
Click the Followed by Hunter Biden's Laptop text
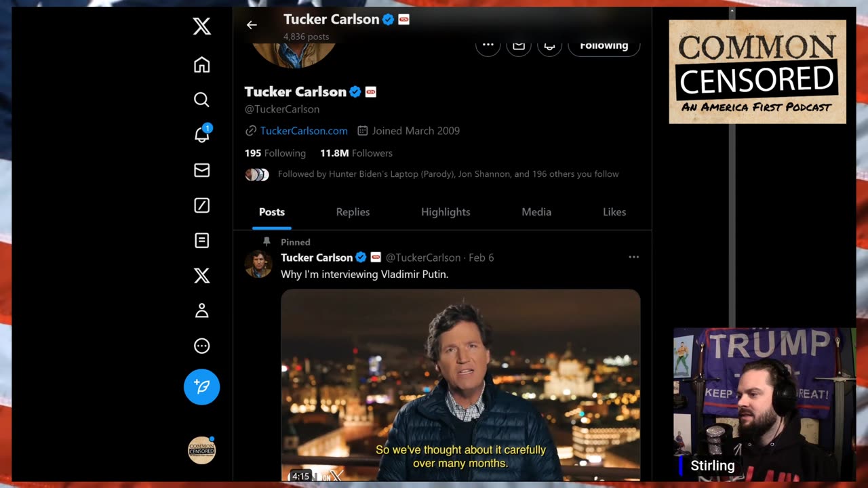point(448,174)
